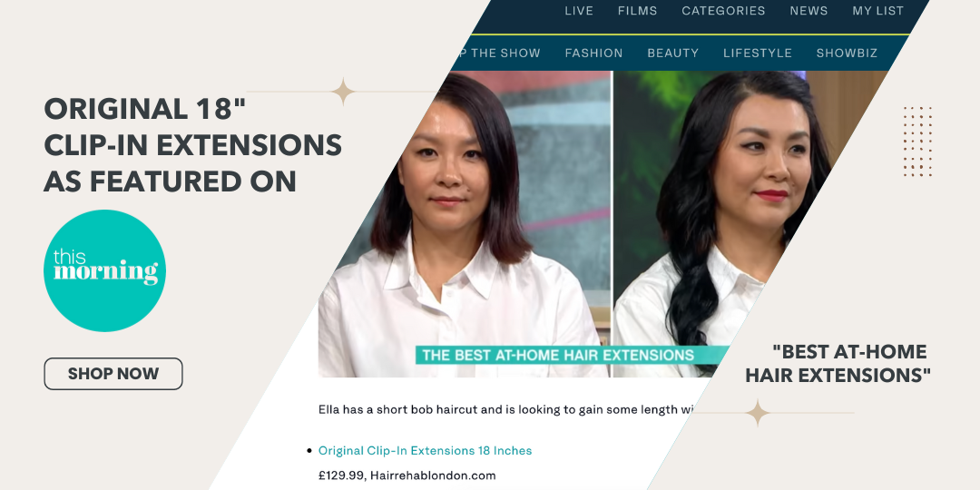Go to the NEWS section
The height and width of the screenshot is (490, 980).
pyautogui.click(x=808, y=11)
